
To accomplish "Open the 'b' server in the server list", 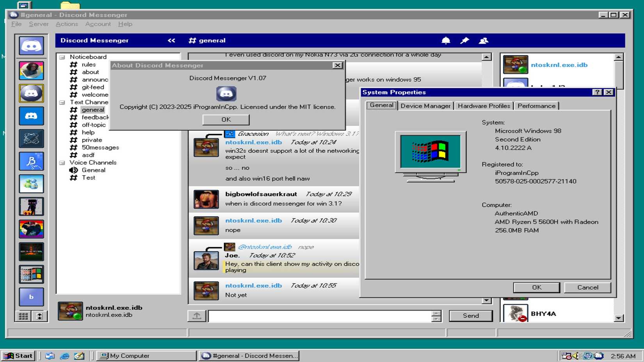I will [x=31, y=297].
